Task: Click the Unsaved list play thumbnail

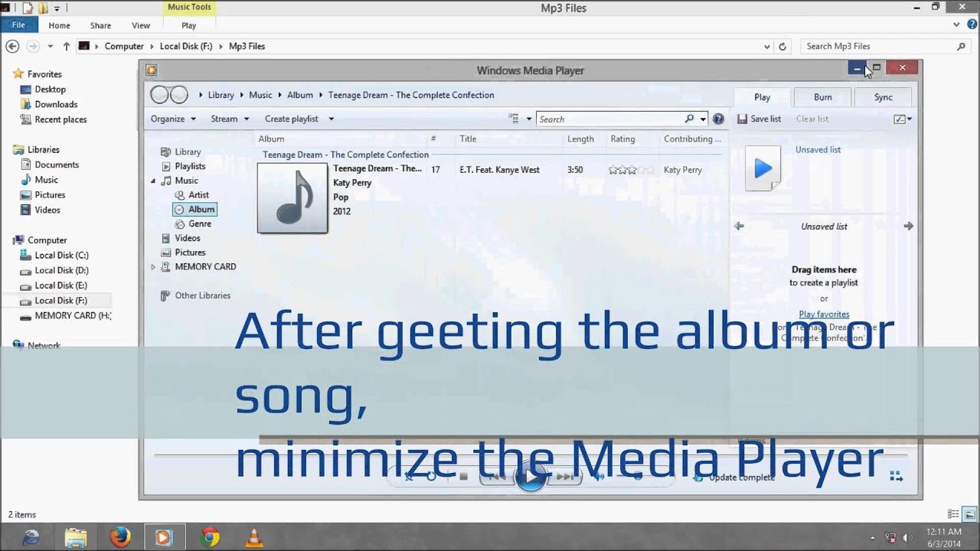Action: click(763, 168)
